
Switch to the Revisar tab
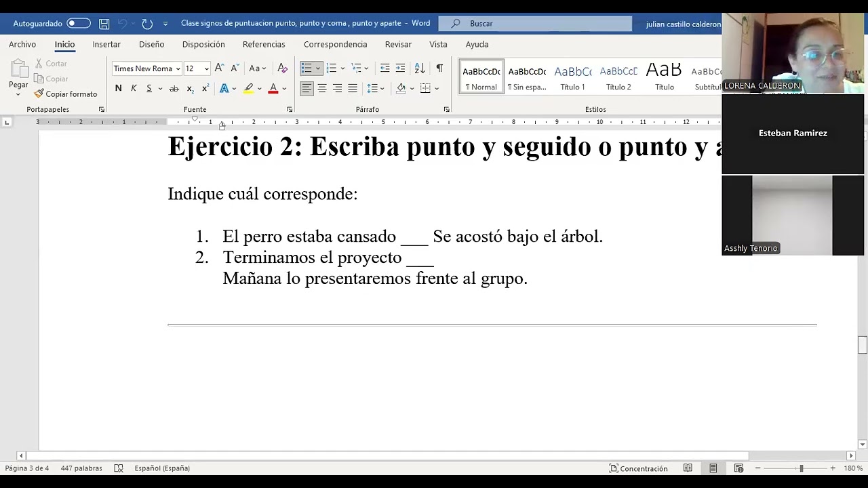point(398,44)
